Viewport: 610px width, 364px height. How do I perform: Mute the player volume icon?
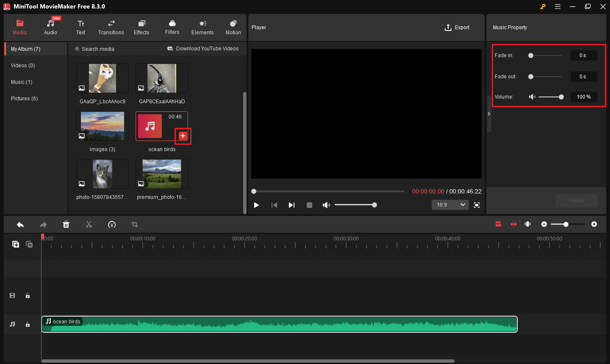[x=326, y=205]
